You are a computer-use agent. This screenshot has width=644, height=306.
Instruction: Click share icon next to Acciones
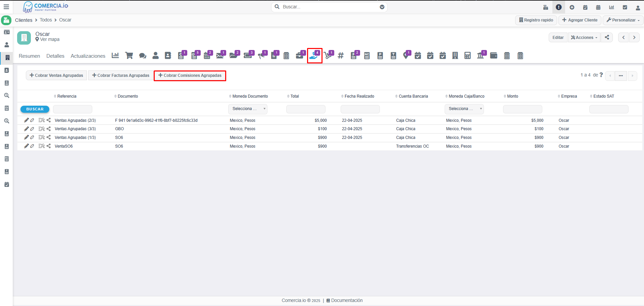[607, 37]
